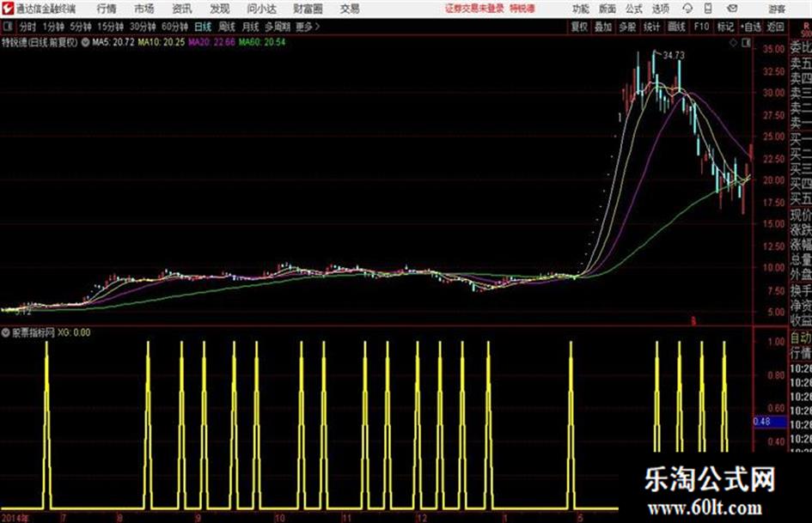Screen dimensions: 812x523
Task: Open the 选项 menu
Action: point(661,9)
